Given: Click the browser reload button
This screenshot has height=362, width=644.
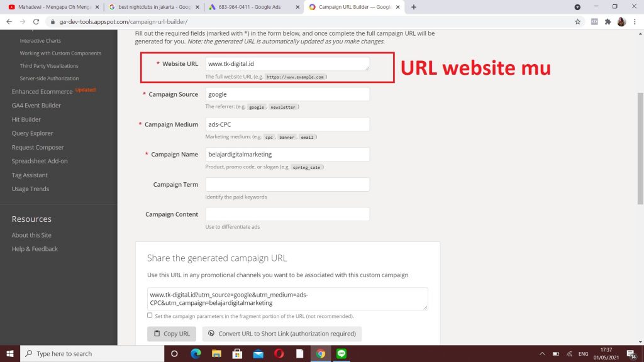Looking at the screenshot, I should click(36, 21).
